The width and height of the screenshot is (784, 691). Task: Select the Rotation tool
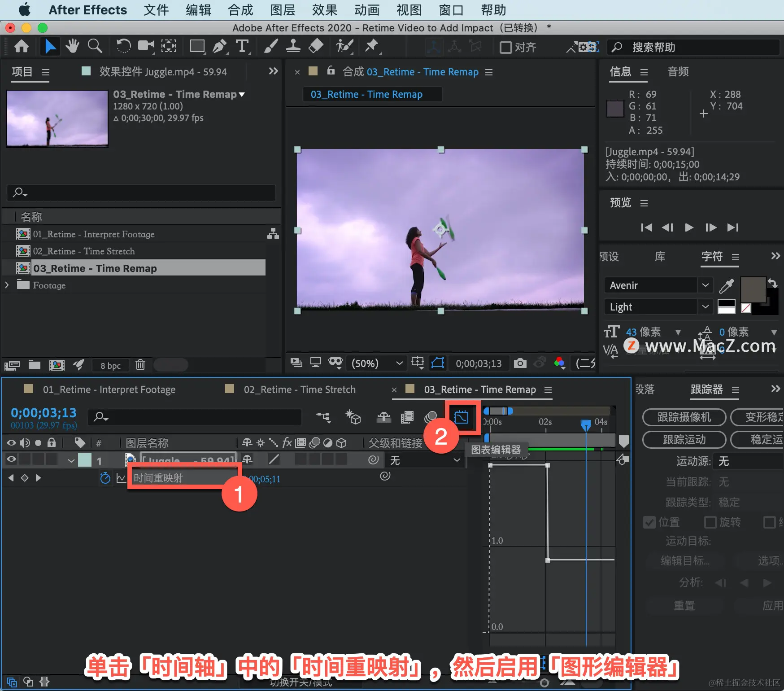pos(123,46)
